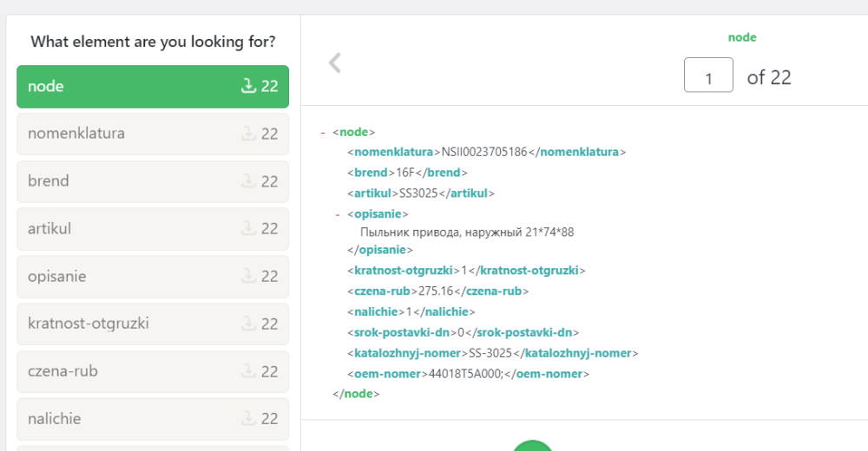Viewport: 868px width, 451px height.
Task: Click the download icon beside kratnost-otgruzki
Action: tap(248, 324)
